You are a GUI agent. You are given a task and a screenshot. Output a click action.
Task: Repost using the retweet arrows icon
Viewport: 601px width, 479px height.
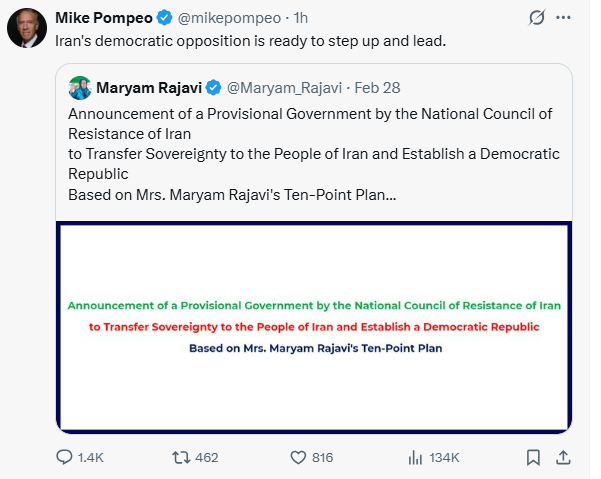coord(181,457)
